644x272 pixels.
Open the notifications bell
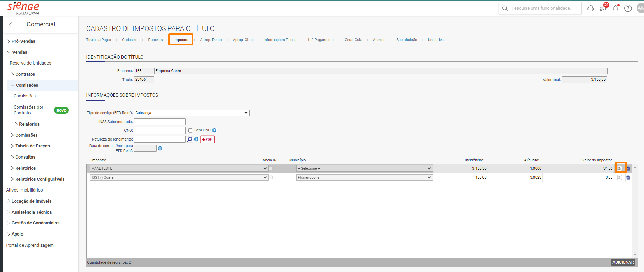click(616, 8)
